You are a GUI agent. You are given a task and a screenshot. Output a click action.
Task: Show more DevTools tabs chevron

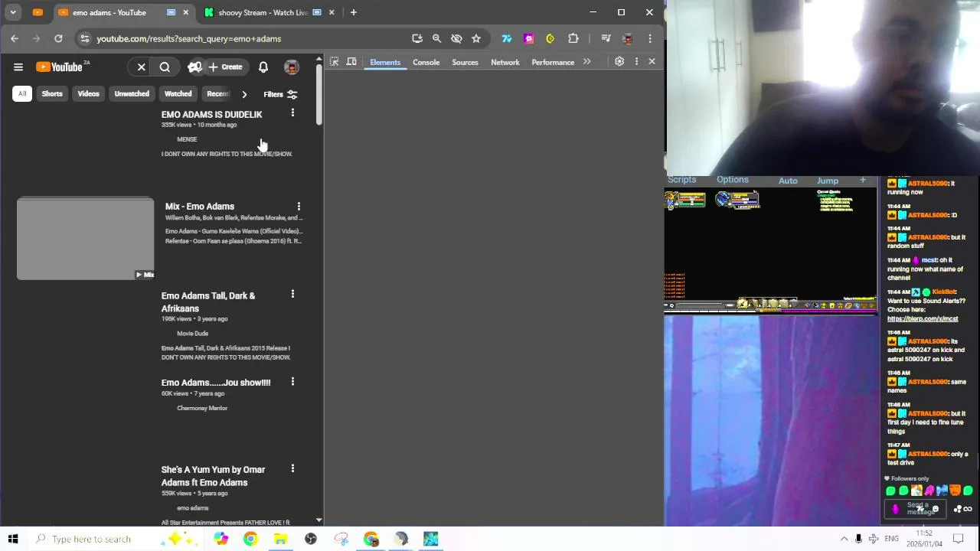tap(587, 62)
